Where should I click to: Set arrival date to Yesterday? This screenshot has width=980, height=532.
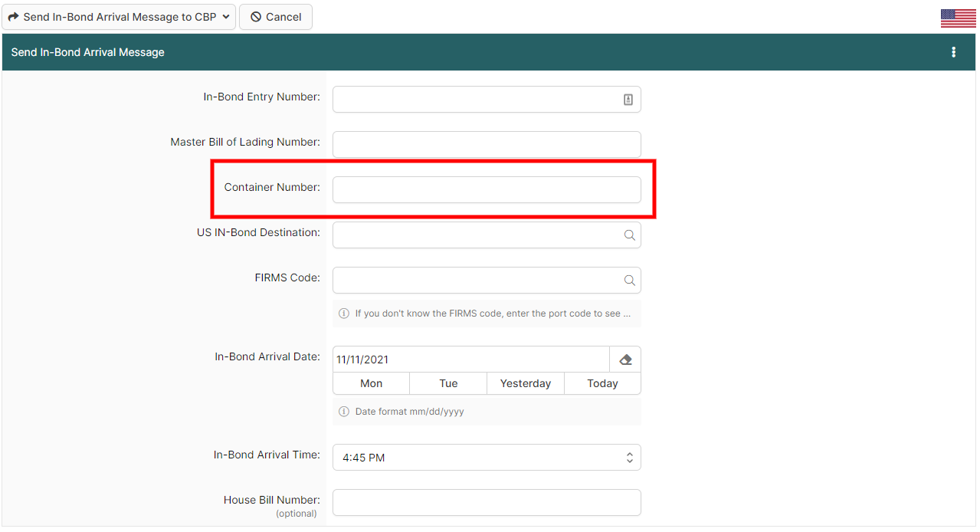(x=525, y=383)
